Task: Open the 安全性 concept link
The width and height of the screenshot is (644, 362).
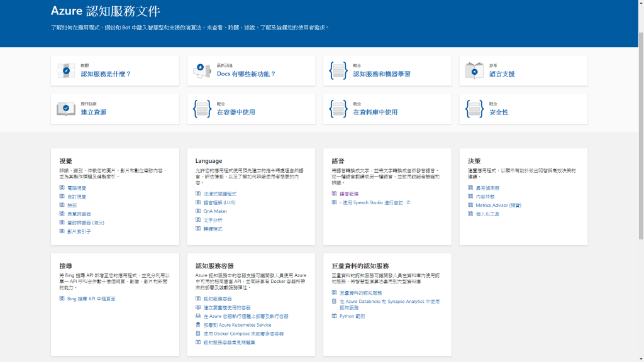Action: (499, 112)
